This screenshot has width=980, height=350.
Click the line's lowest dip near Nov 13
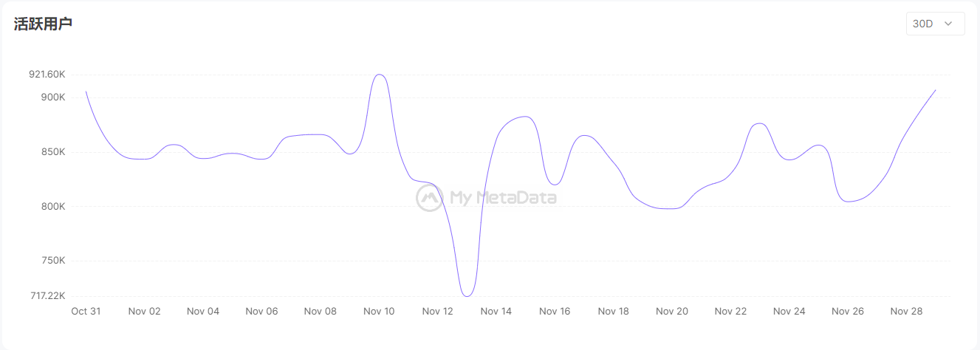coord(467,296)
